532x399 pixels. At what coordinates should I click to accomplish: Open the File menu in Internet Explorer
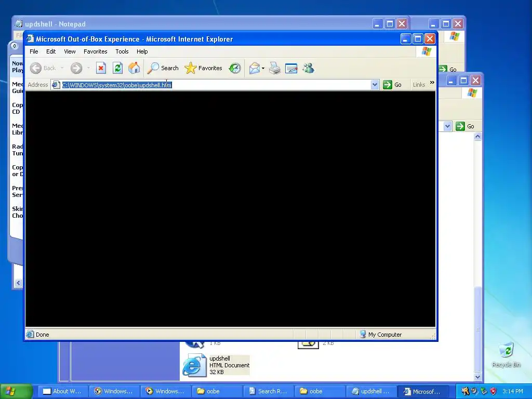coord(34,51)
